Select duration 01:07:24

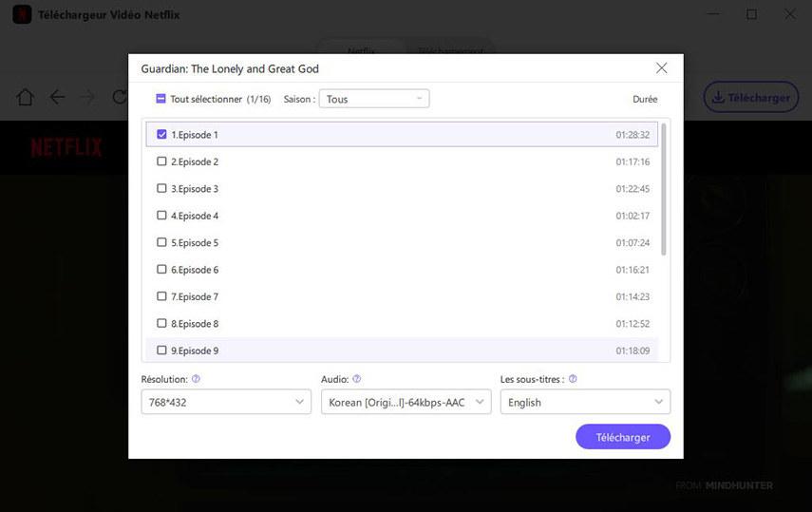click(x=633, y=242)
